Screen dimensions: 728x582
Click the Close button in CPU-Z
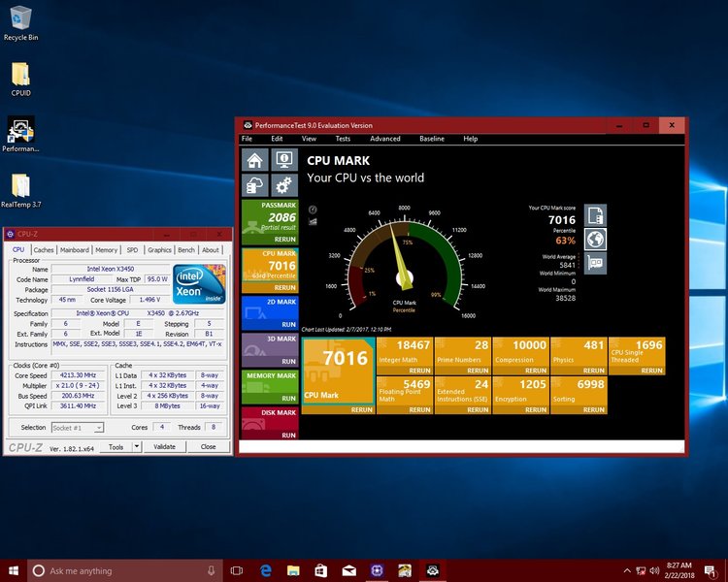(208, 447)
